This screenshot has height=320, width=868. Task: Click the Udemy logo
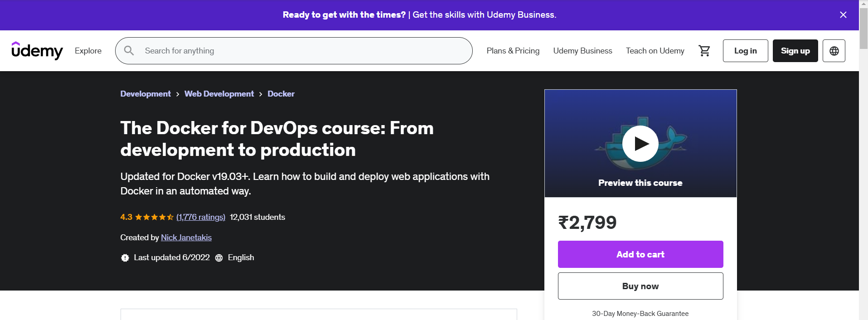(37, 51)
